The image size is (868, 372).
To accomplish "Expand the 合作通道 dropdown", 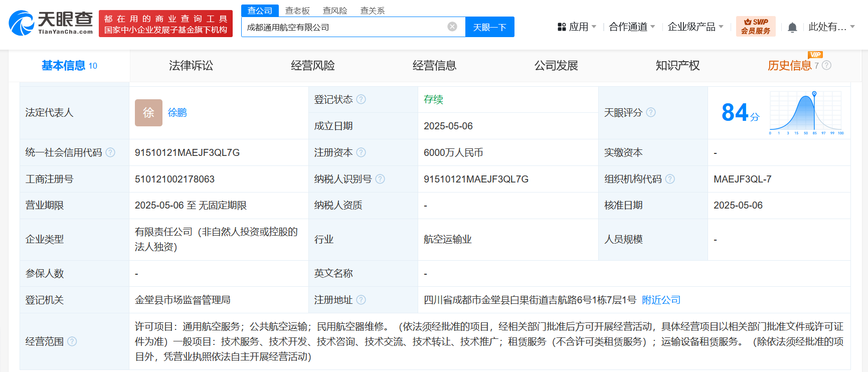I will [632, 27].
